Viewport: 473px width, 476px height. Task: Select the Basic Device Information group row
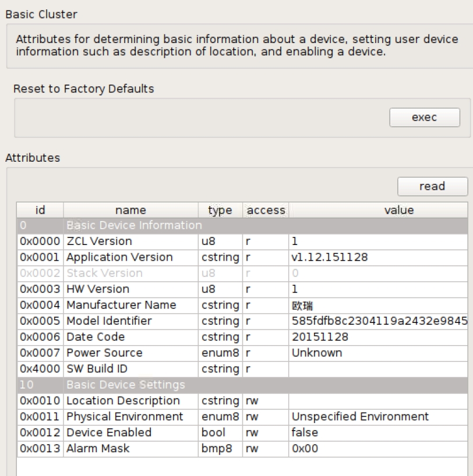click(242, 226)
